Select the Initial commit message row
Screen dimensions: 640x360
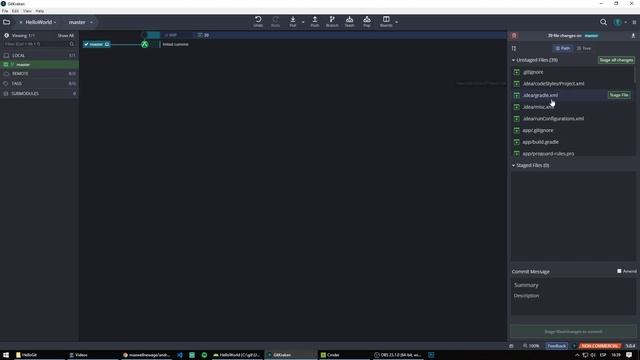coord(176,44)
